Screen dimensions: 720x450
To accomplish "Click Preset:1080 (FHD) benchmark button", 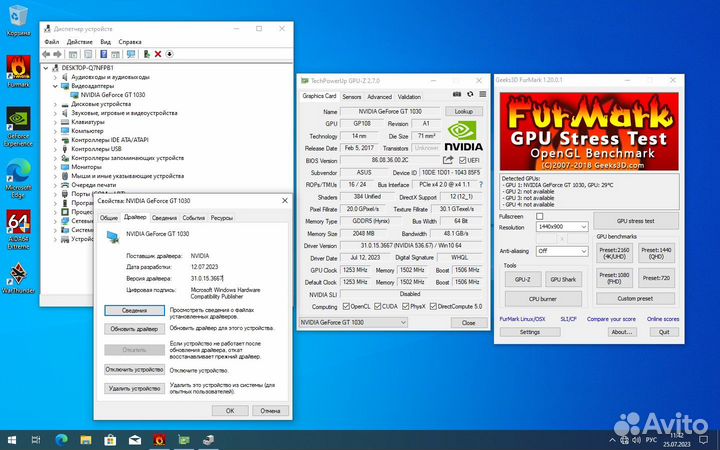I will [614, 278].
